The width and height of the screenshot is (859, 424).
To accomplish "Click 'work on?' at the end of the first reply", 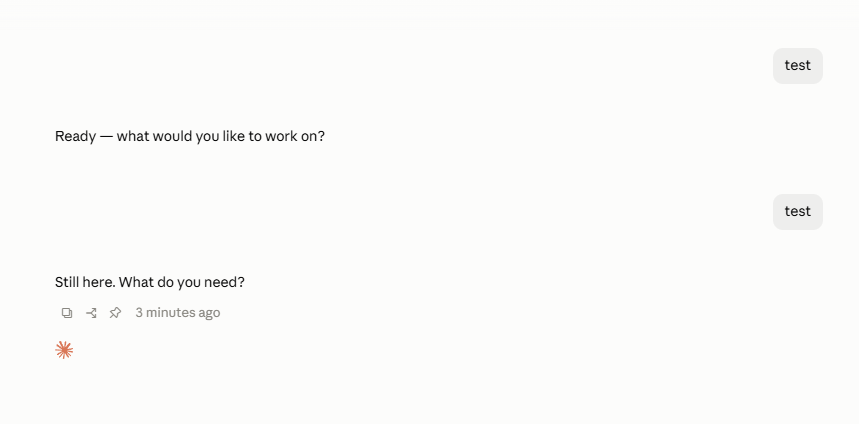I will point(295,136).
